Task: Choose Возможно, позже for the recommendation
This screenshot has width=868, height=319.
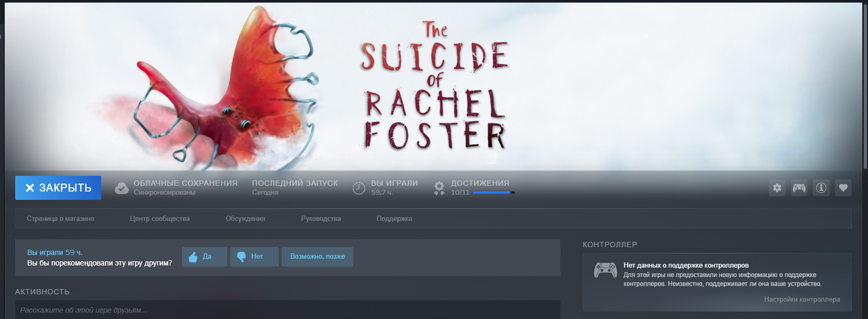Action: [317, 257]
